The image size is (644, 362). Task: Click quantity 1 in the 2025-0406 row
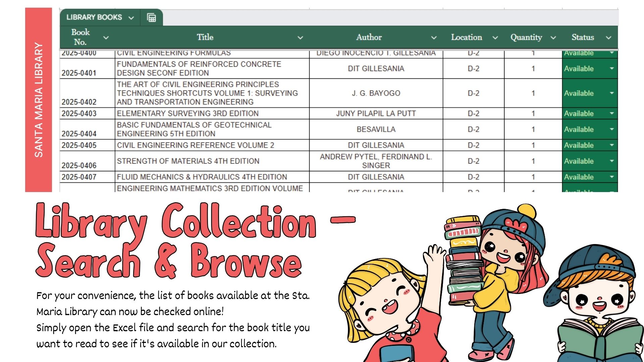point(533,161)
